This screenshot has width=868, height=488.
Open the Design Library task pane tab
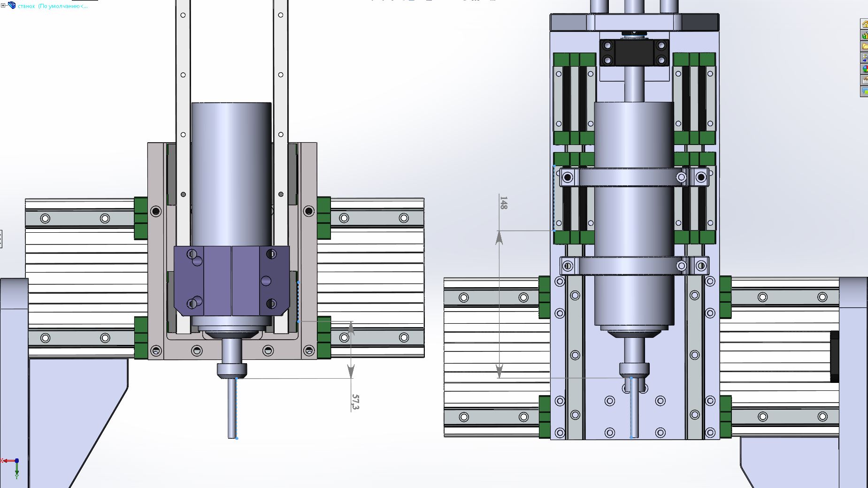pyautogui.click(x=864, y=35)
